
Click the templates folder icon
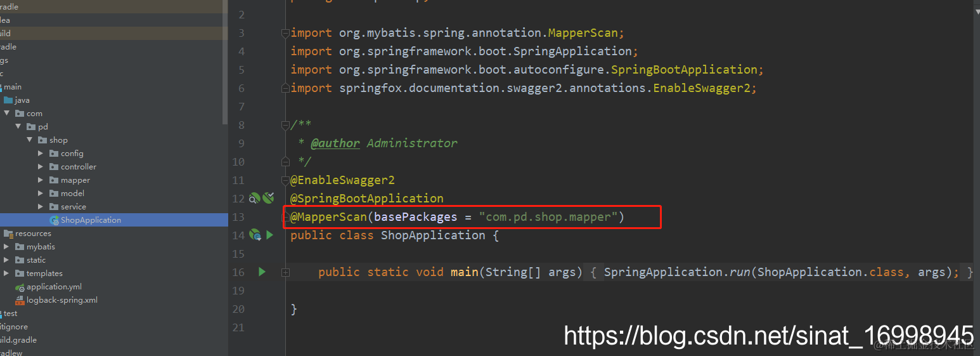[x=20, y=274]
